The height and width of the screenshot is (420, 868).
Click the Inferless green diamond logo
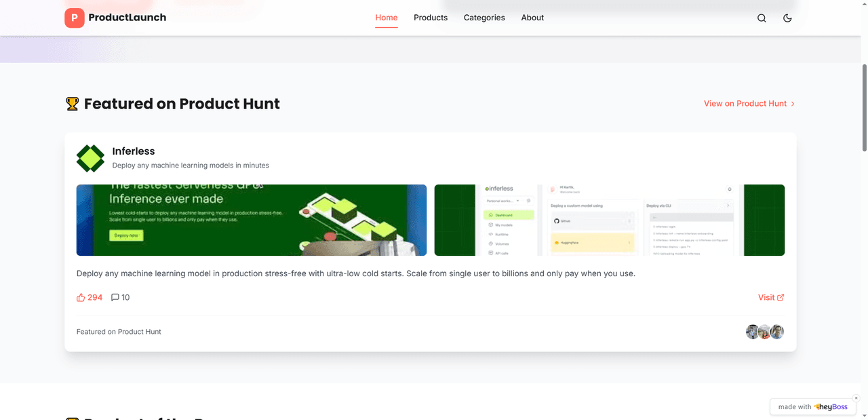[x=90, y=158]
